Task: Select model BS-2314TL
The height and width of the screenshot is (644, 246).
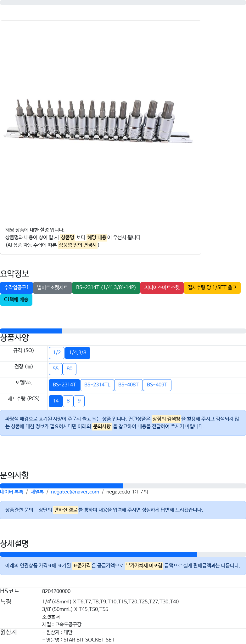Action: 97,385
